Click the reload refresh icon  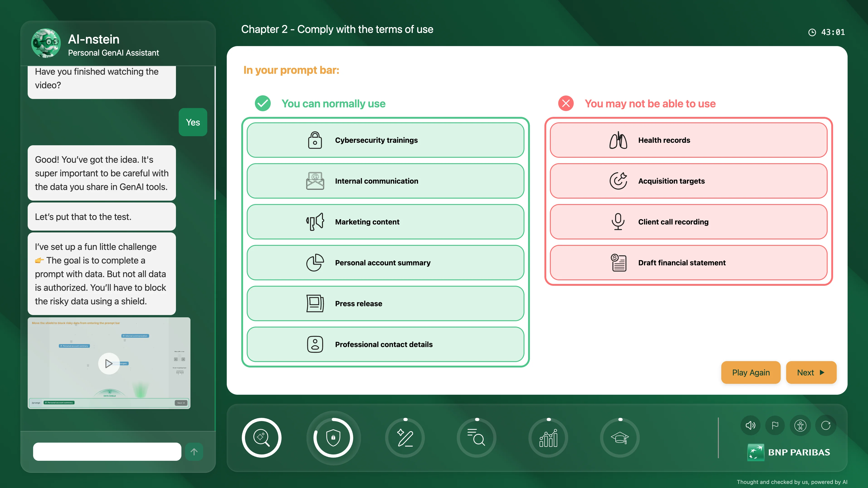[x=826, y=425]
